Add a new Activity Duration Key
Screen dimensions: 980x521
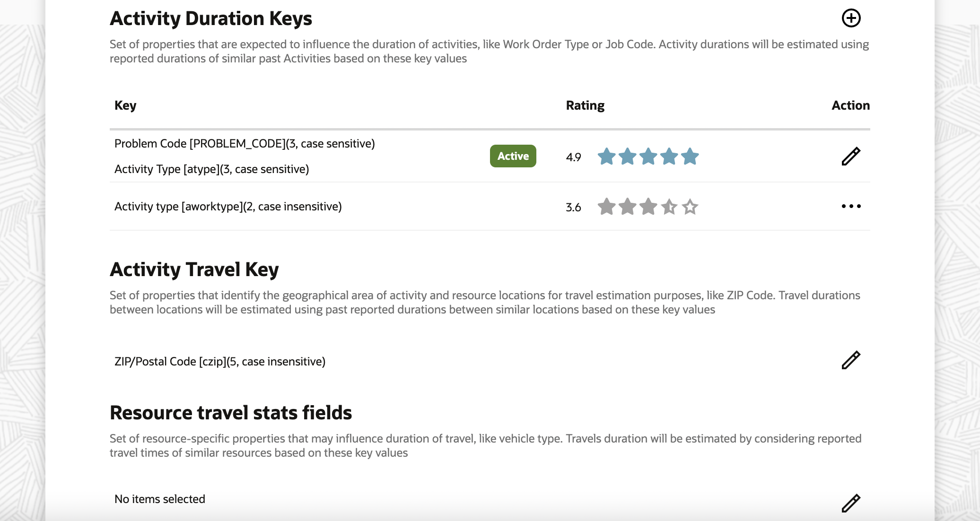click(x=851, y=18)
